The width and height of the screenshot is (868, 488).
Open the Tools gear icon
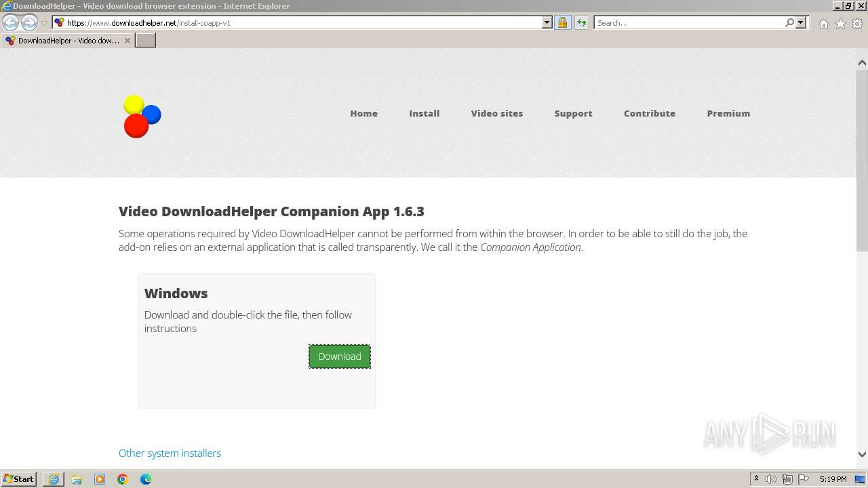[x=857, y=24]
